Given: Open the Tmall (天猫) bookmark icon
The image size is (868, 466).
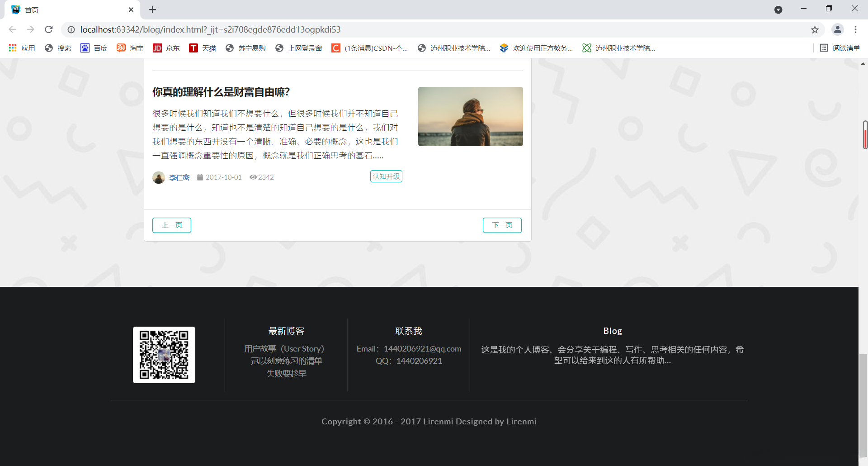Looking at the screenshot, I should pyautogui.click(x=193, y=48).
